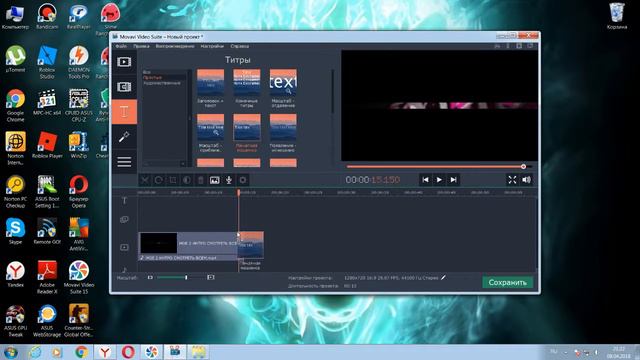Viewport: 640px width, 360px height.
Task: Open the DAEMON Tools Pro shortcut
Action: point(79,62)
